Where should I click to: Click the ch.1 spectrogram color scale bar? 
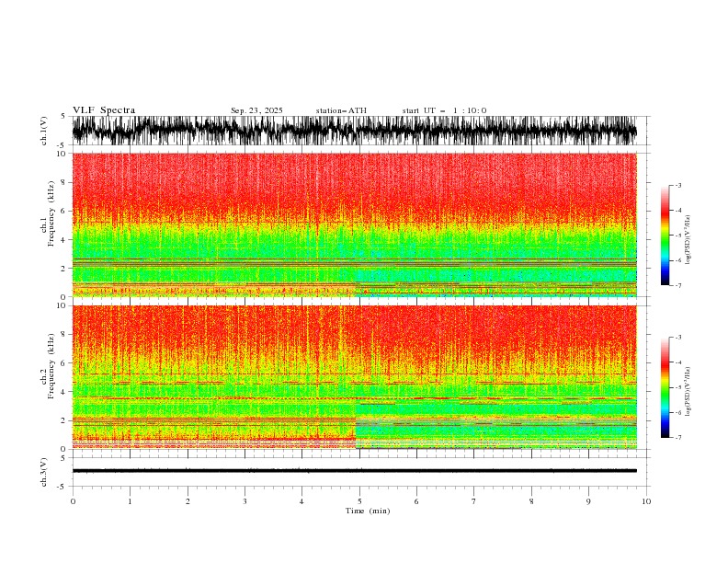[665, 236]
